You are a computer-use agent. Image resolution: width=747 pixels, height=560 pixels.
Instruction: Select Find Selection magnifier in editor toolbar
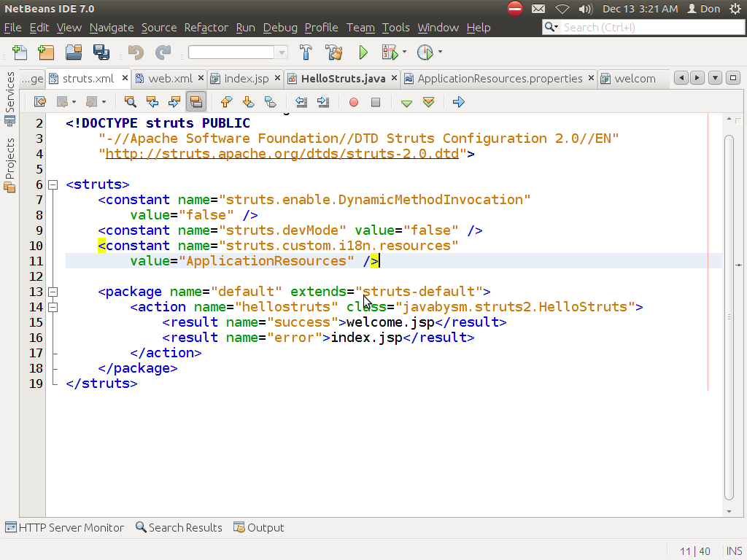(130, 102)
